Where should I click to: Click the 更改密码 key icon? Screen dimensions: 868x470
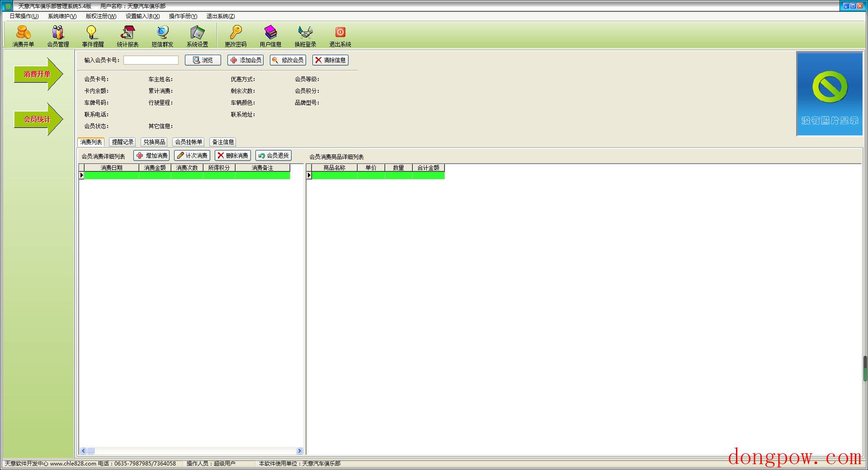click(x=236, y=36)
